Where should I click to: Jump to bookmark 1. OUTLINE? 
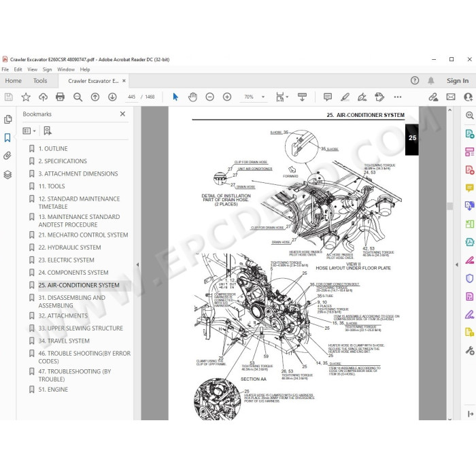53,149
